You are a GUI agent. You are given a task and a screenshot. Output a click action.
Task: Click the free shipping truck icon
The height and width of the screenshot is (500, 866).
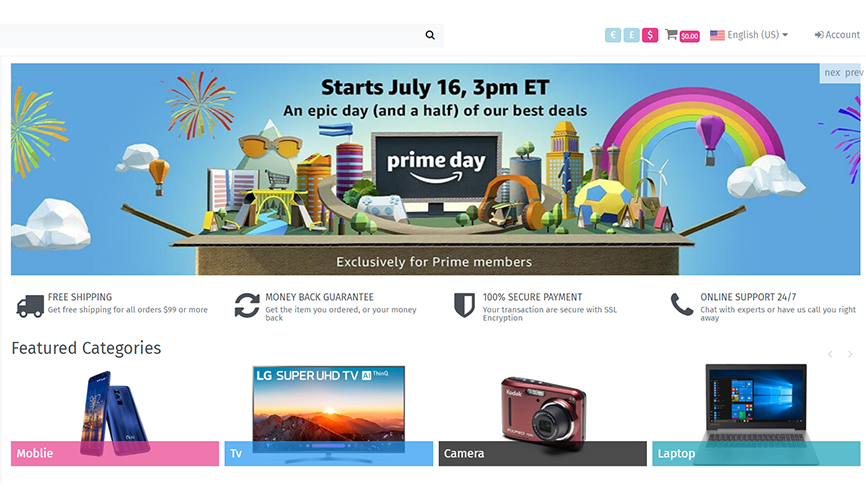(x=30, y=306)
